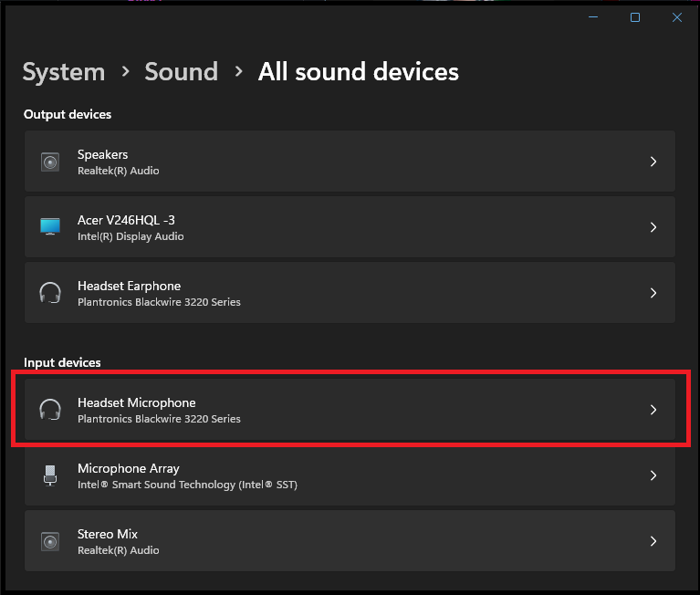Go back to Sound in breadcrumb

pyautogui.click(x=182, y=71)
